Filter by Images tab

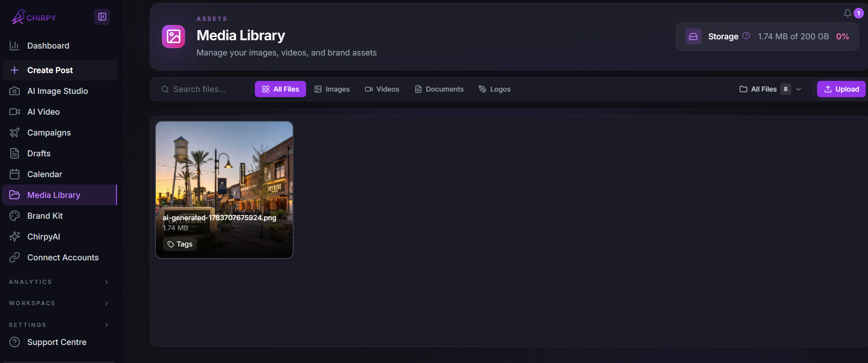(332, 89)
